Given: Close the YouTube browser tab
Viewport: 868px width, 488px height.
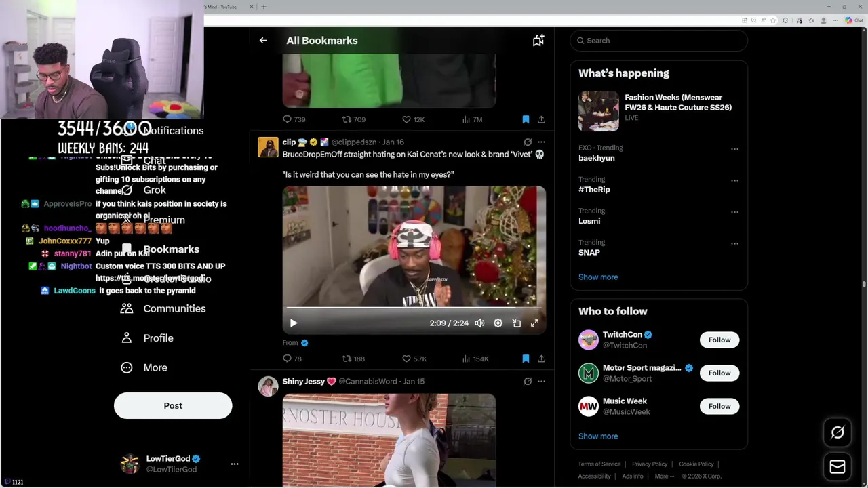Looking at the screenshot, I should pyautogui.click(x=252, y=7).
